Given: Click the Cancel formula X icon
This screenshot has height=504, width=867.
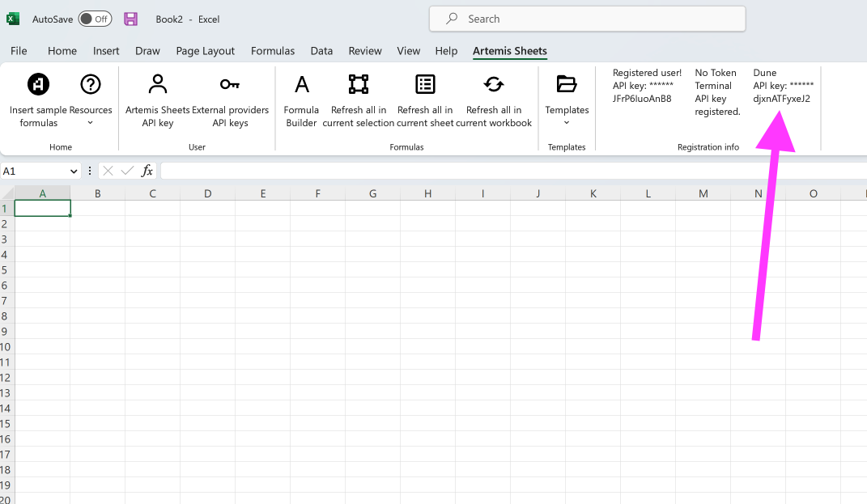Looking at the screenshot, I should coord(108,171).
